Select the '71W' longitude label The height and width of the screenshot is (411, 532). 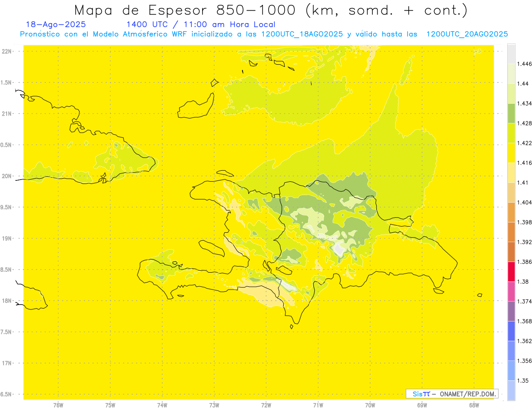click(x=318, y=405)
